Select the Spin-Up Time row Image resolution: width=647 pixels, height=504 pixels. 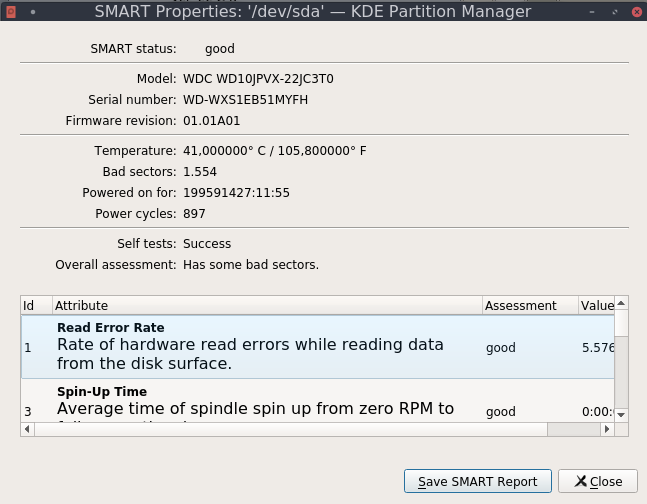pos(250,402)
